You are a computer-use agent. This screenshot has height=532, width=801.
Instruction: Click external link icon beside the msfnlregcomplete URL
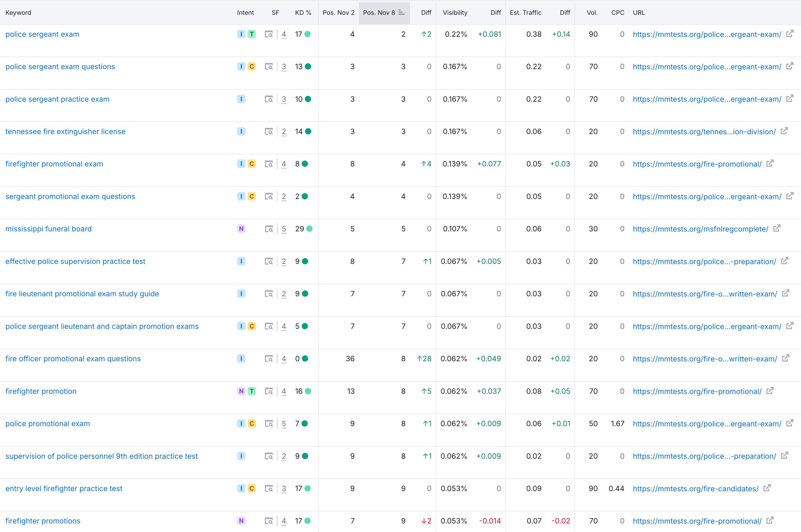pyautogui.click(x=777, y=228)
